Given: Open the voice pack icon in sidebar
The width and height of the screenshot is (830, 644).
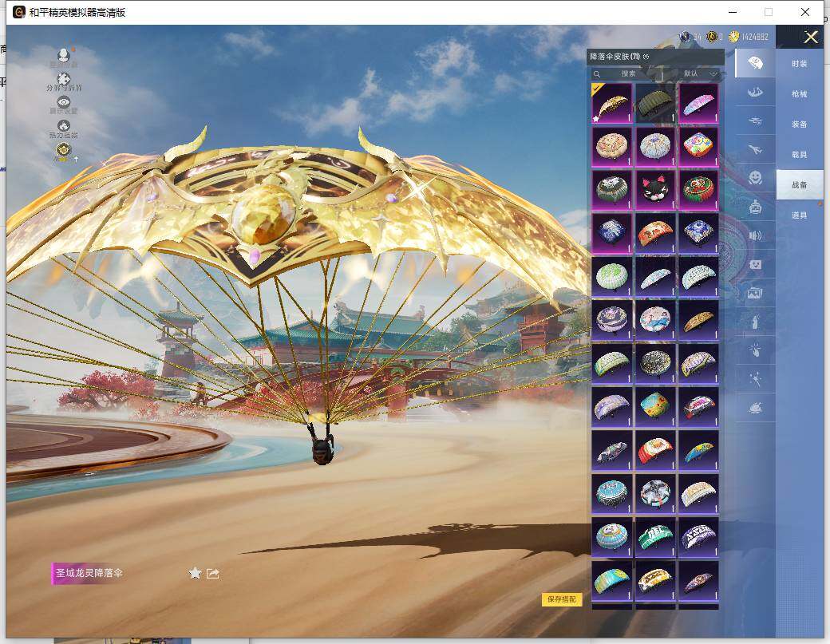Looking at the screenshot, I should 755,235.
